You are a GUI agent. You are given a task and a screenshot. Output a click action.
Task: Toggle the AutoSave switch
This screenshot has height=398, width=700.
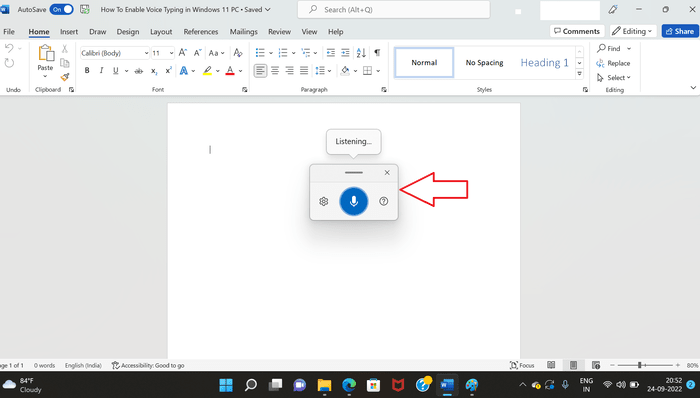62,9
